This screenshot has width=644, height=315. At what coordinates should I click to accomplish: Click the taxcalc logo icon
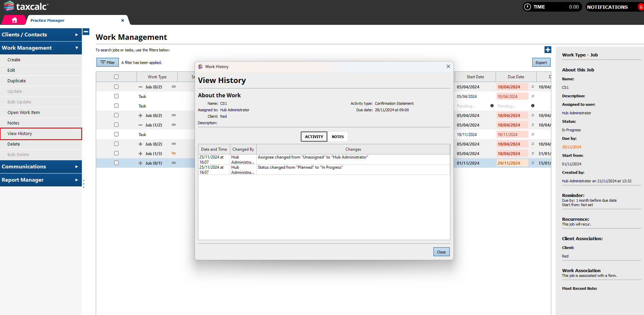pos(9,6)
